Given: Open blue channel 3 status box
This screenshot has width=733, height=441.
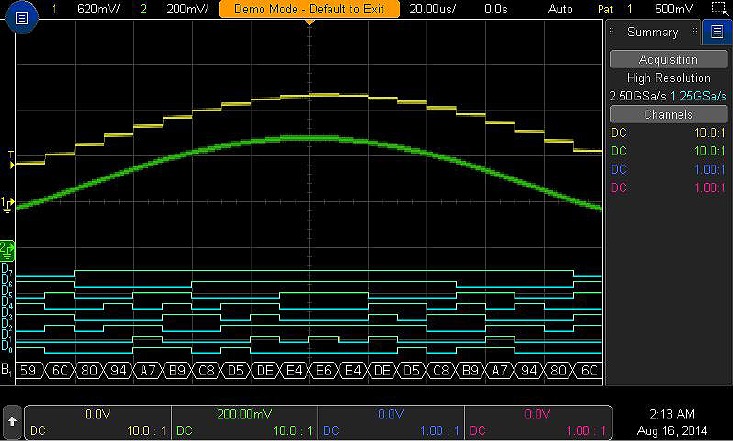Looking at the screenshot, I should click(391, 422).
